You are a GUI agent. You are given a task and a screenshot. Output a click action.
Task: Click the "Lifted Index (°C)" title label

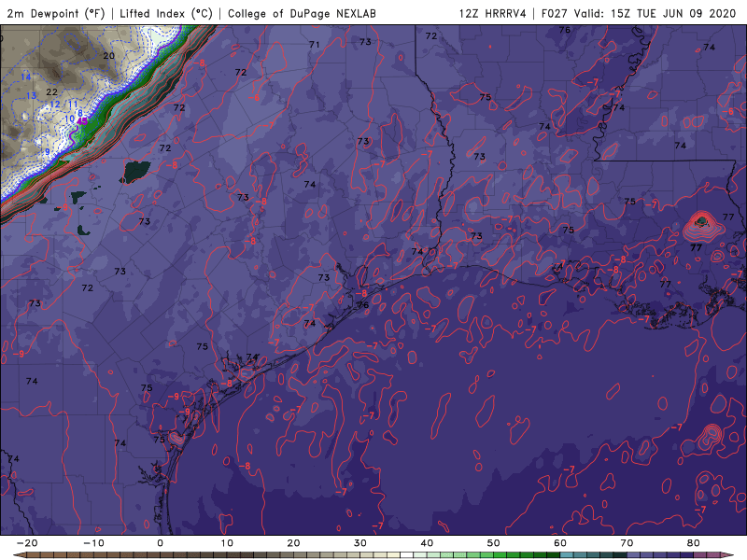click(166, 13)
